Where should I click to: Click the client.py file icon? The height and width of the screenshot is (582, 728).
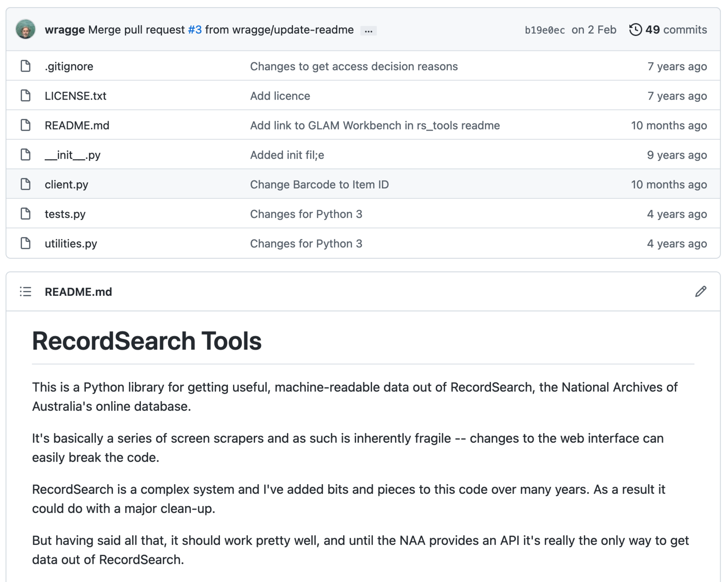25,185
